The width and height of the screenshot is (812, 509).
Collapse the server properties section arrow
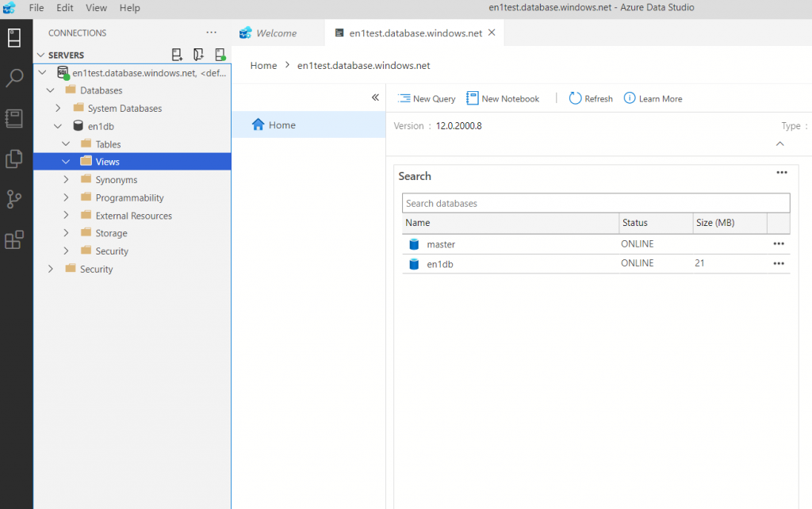(780, 144)
